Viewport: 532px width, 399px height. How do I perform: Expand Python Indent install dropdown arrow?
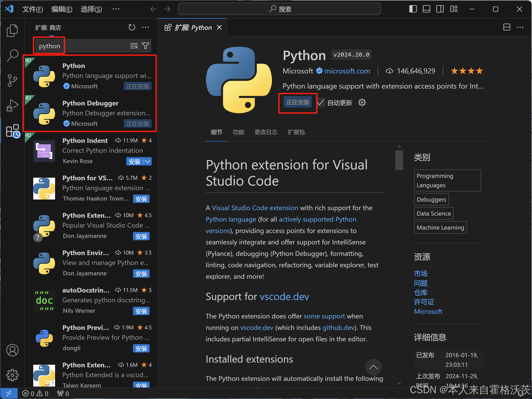[x=148, y=161]
